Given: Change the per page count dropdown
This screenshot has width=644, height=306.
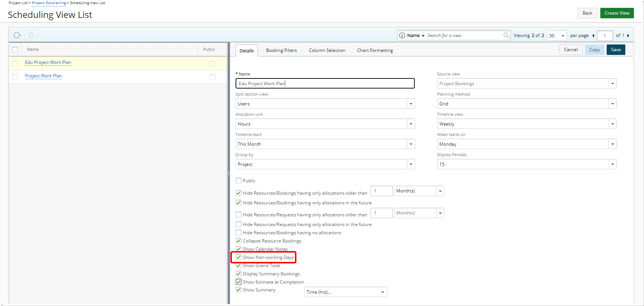Looking at the screenshot, I should coord(557,35).
